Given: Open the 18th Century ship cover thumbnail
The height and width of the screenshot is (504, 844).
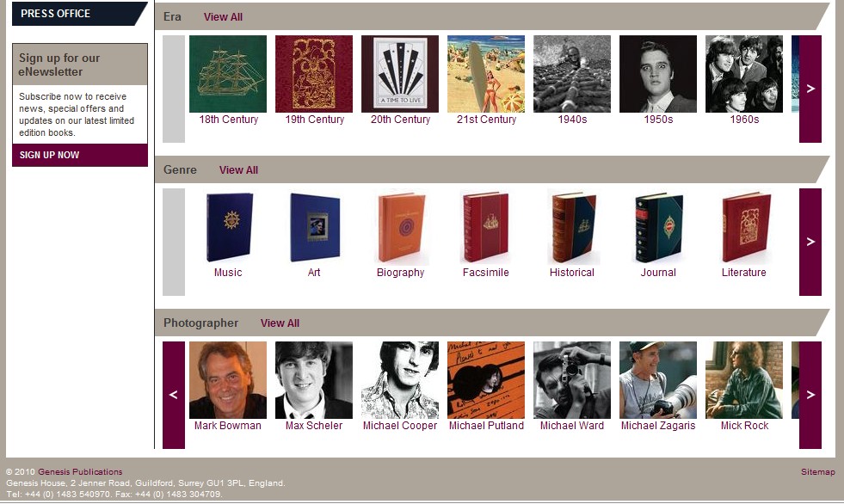Looking at the screenshot, I should (x=228, y=74).
